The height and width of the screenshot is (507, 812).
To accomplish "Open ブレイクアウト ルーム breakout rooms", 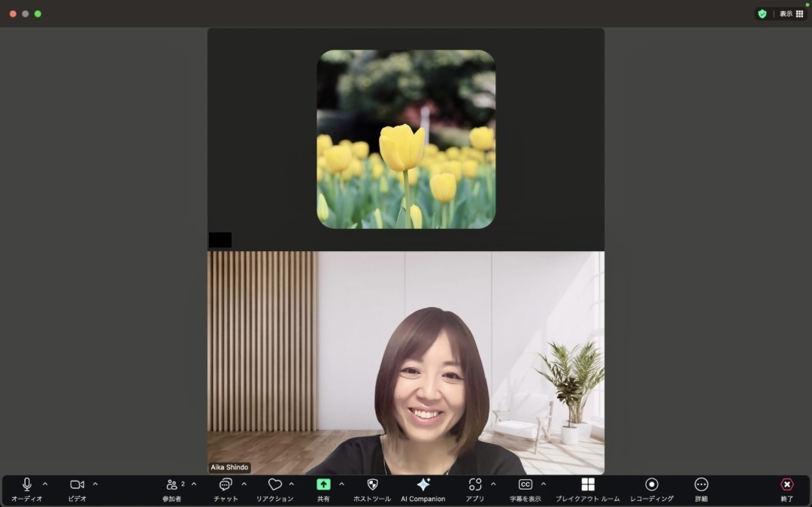I will 588,484.
